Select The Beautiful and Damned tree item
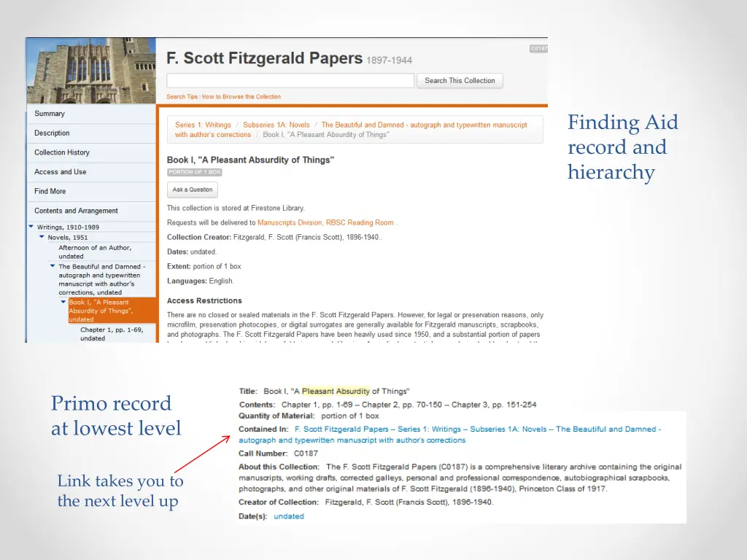This screenshot has height=560, width=747. point(102,279)
